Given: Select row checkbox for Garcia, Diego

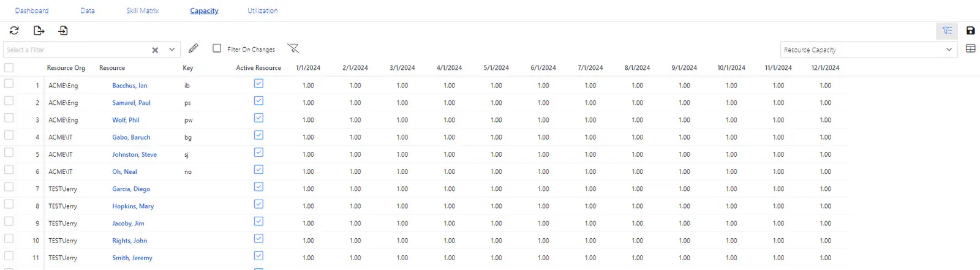Looking at the screenshot, I should click(x=9, y=187).
